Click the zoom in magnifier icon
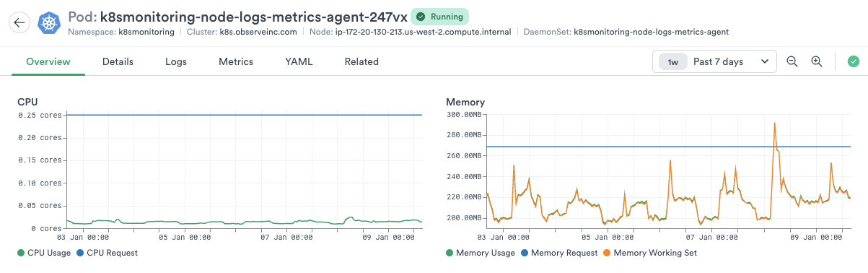The width and height of the screenshot is (868, 273). pyautogui.click(x=817, y=62)
